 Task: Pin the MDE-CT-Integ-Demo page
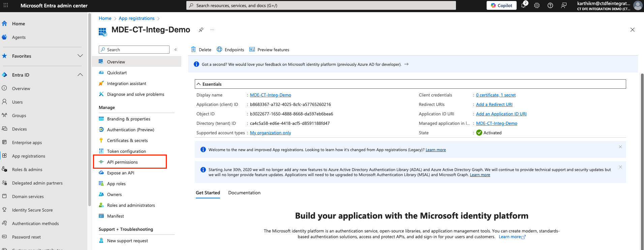click(201, 30)
